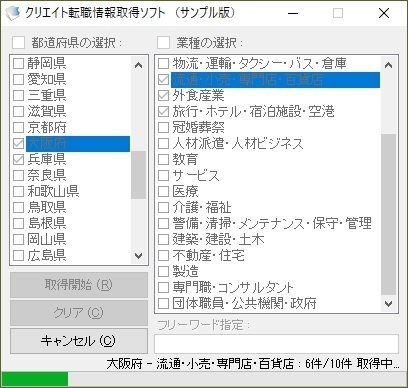Screen dimensions: 408x388
Task: Check the 建築・建設・土木 checkbox
Action: [163, 240]
